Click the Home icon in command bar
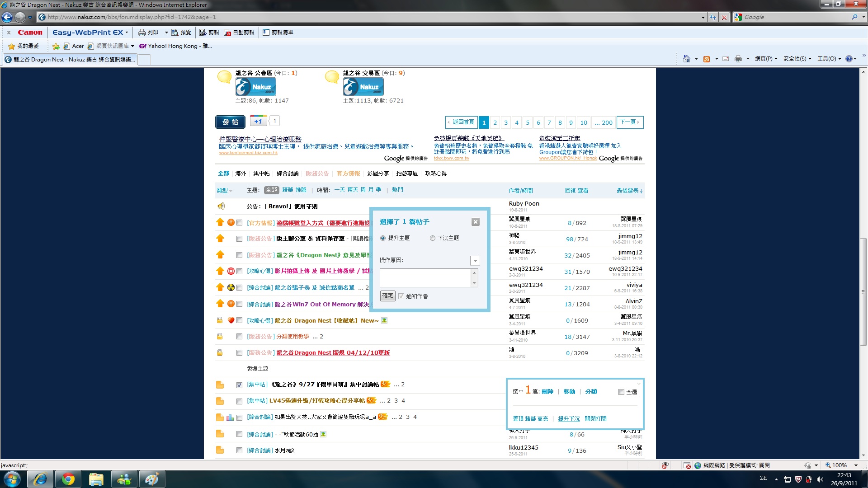 [686, 59]
